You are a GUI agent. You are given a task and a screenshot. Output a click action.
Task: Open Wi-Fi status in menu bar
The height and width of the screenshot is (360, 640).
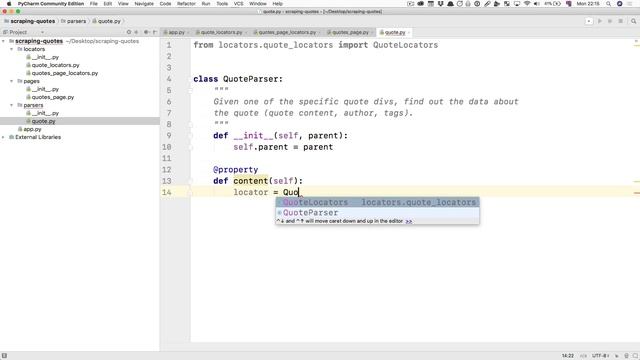coord(527,4)
